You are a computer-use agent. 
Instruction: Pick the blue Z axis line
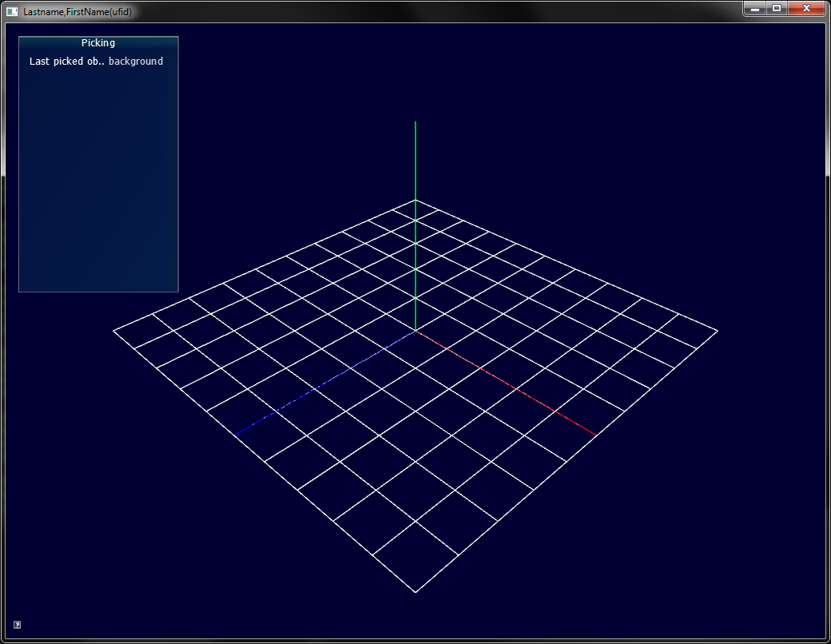[326, 382]
